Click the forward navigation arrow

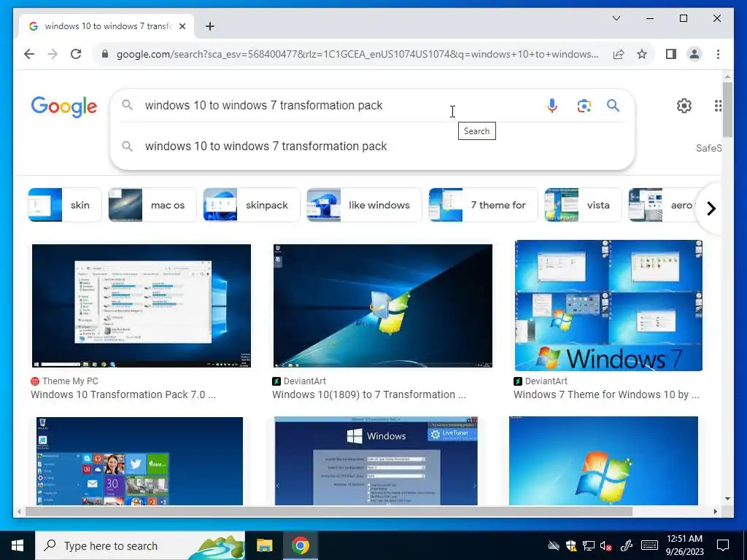53,54
